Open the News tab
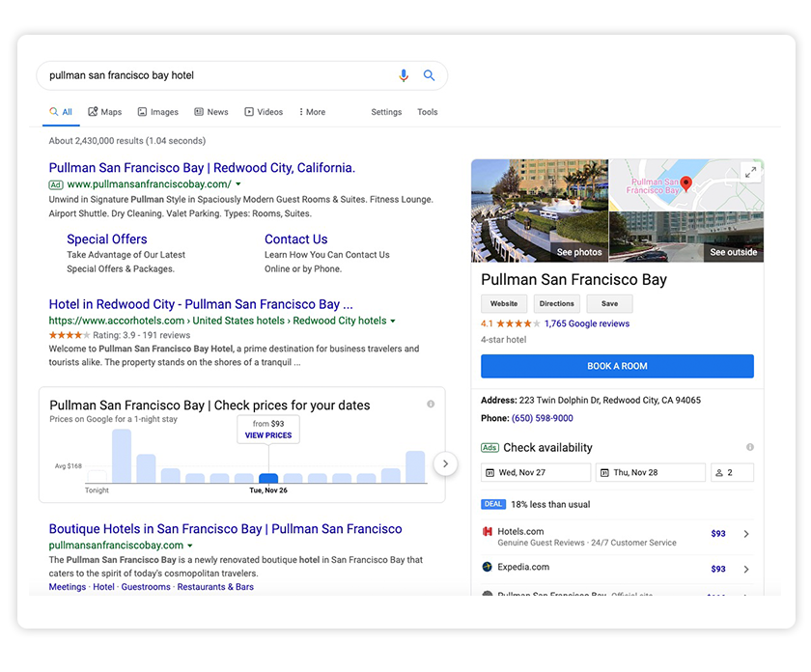 (x=211, y=112)
